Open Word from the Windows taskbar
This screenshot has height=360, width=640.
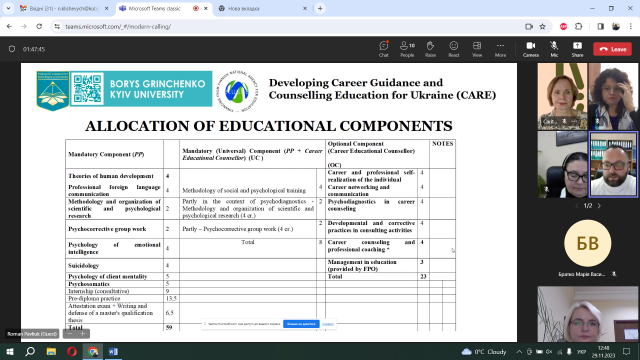[x=113, y=351]
